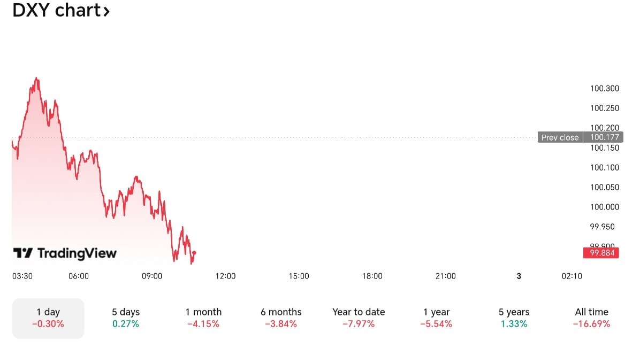The height and width of the screenshot is (364, 640).
Task: Pick the 5 years range option
Action: pyautogui.click(x=514, y=317)
